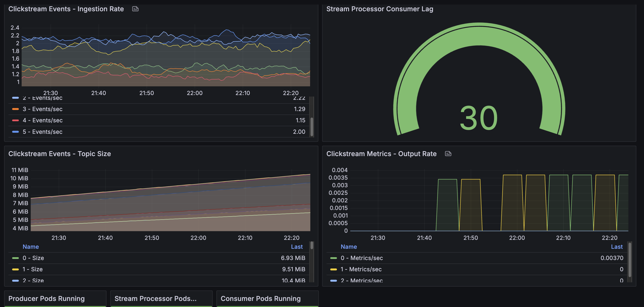Open the description icon on Output Rate panel

(448, 154)
